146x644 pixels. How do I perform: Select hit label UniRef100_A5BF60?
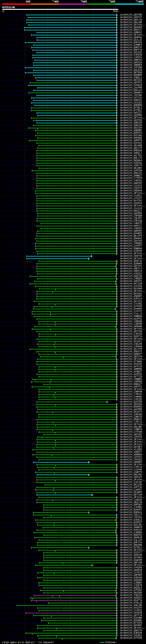tap(131, 60)
